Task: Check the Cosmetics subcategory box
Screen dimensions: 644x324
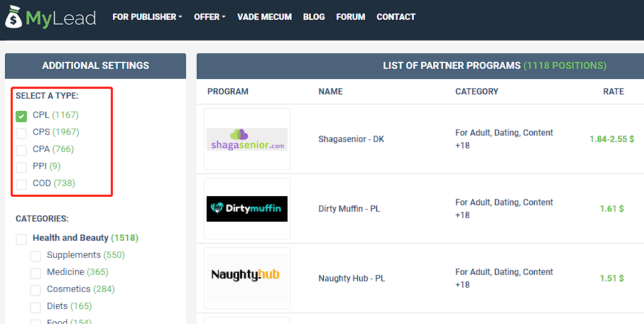Action: pyautogui.click(x=36, y=291)
